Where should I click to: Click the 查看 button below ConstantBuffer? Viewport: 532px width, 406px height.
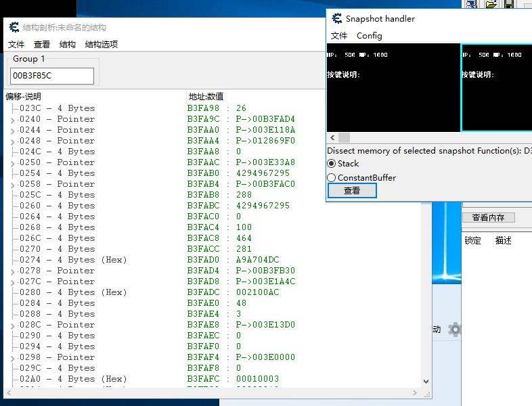coord(352,191)
